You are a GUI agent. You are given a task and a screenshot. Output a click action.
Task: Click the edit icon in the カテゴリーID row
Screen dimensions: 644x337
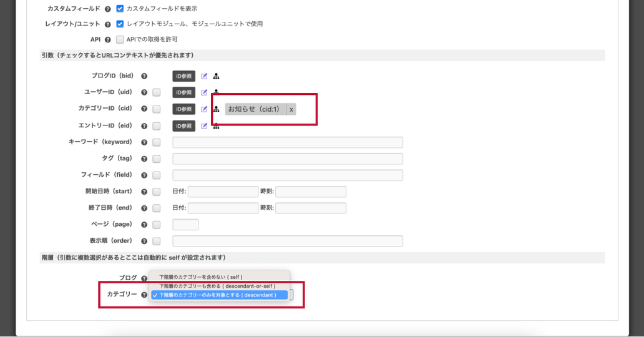coord(204,109)
